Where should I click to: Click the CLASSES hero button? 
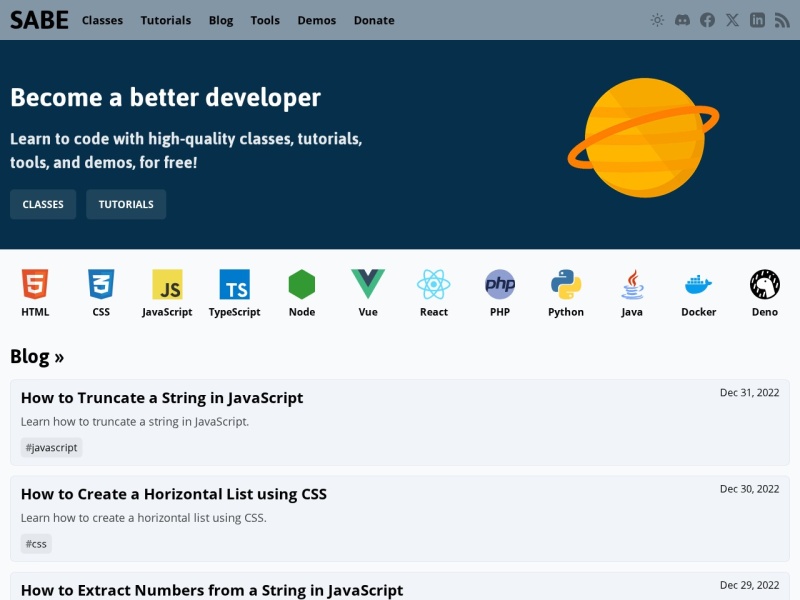[43, 204]
